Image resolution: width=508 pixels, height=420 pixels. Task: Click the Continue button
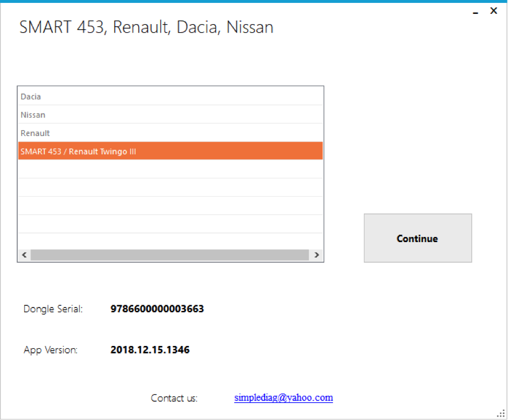(x=418, y=238)
